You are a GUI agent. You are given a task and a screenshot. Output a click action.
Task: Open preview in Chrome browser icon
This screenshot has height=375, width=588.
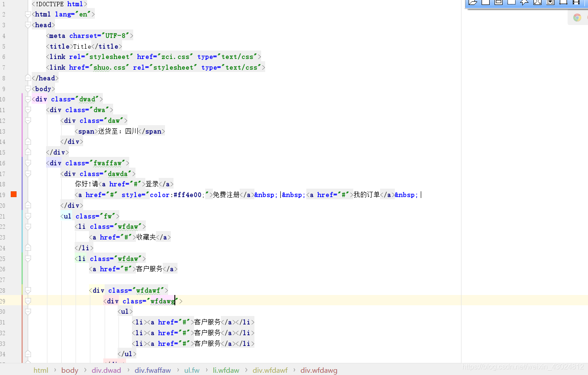coord(577,17)
